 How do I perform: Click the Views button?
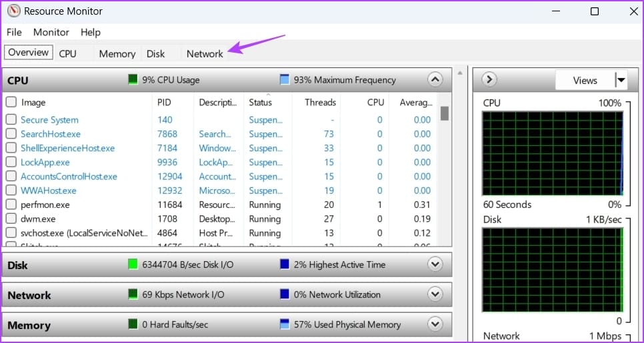[585, 80]
